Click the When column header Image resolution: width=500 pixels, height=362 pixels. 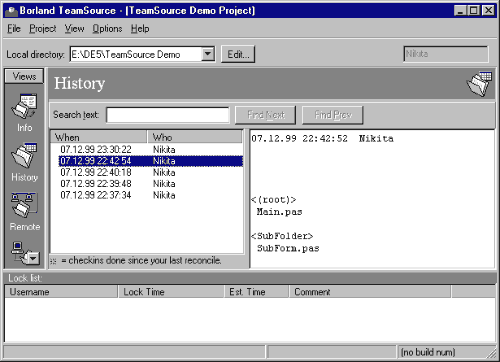click(x=99, y=137)
